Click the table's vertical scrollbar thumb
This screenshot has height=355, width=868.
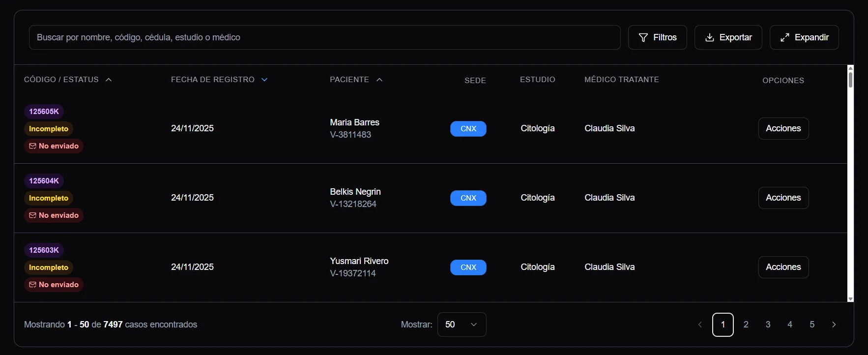point(850,79)
